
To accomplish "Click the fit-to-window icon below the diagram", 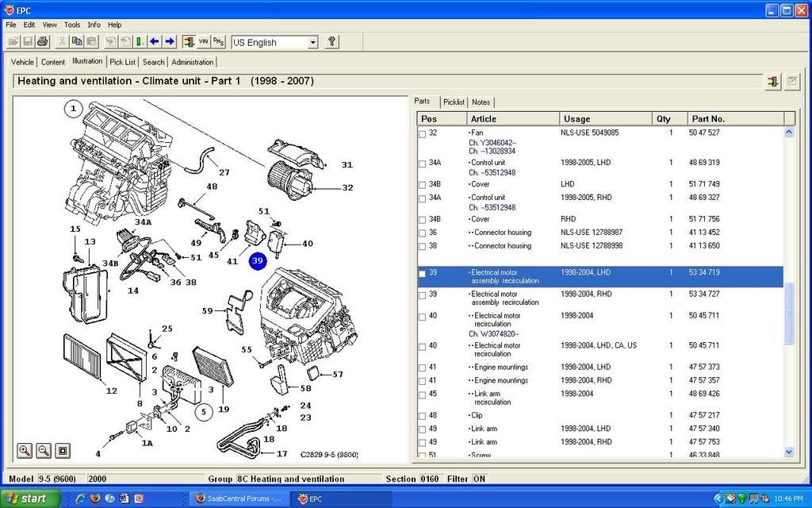I will 62,451.
